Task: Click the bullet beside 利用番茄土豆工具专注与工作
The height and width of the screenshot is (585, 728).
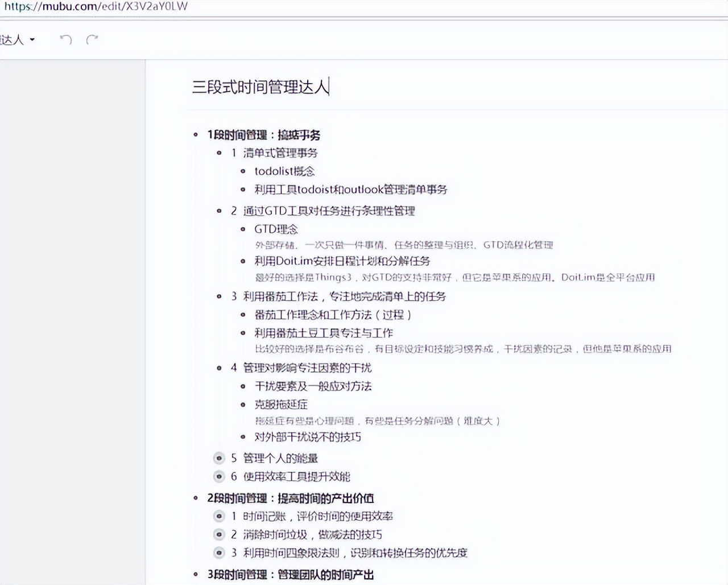Action: pos(243,333)
